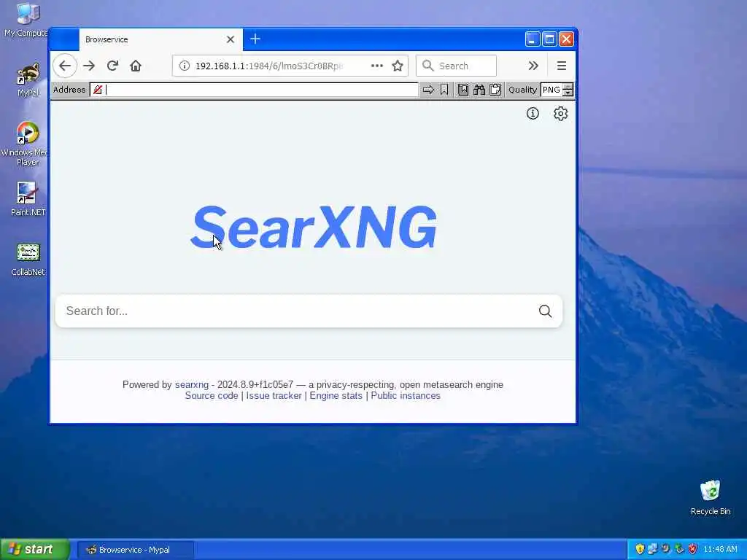The image size is (747, 560).
Task: Open MyPal desktop shortcut
Action: 28,80
